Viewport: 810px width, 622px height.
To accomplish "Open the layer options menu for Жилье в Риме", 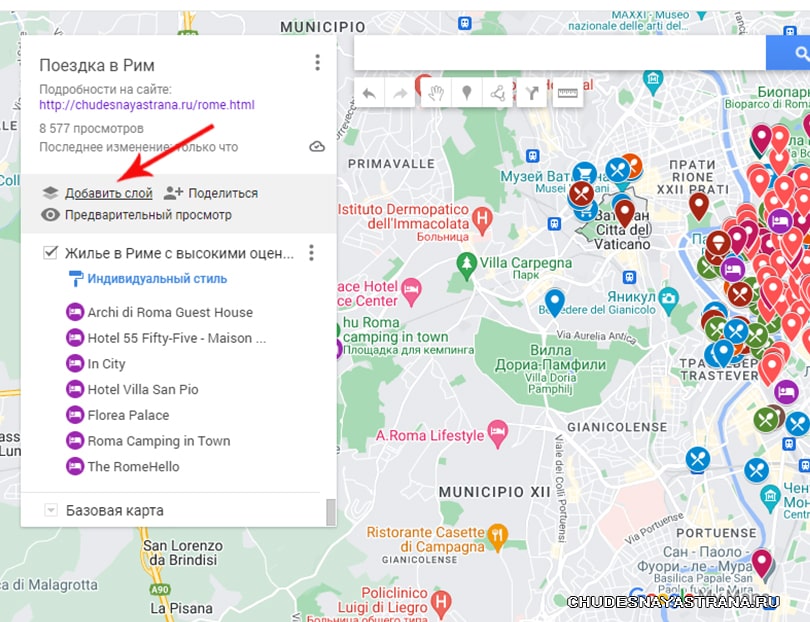I will coord(311,253).
